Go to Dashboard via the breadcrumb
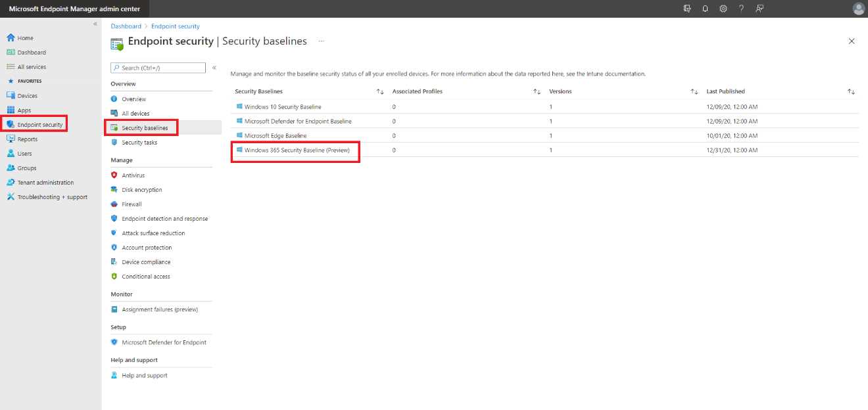The height and width of the screenshot is (410, 868). pyautogui.click(x=126, y=26)
